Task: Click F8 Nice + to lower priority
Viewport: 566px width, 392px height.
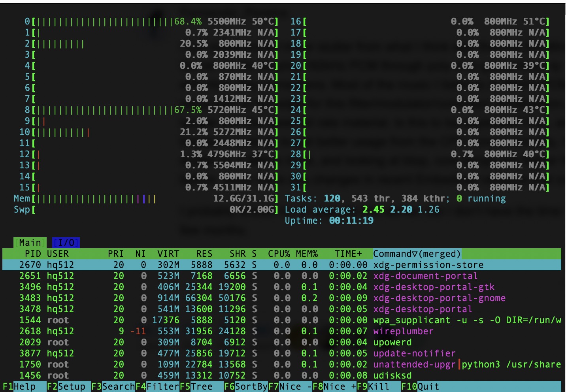Action: click(334, 386)
